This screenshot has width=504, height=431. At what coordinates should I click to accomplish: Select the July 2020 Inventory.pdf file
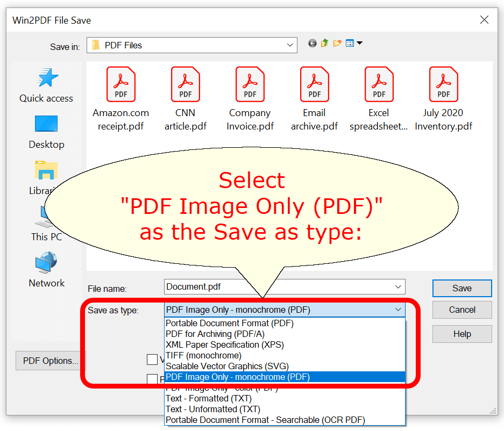(444, 99)
